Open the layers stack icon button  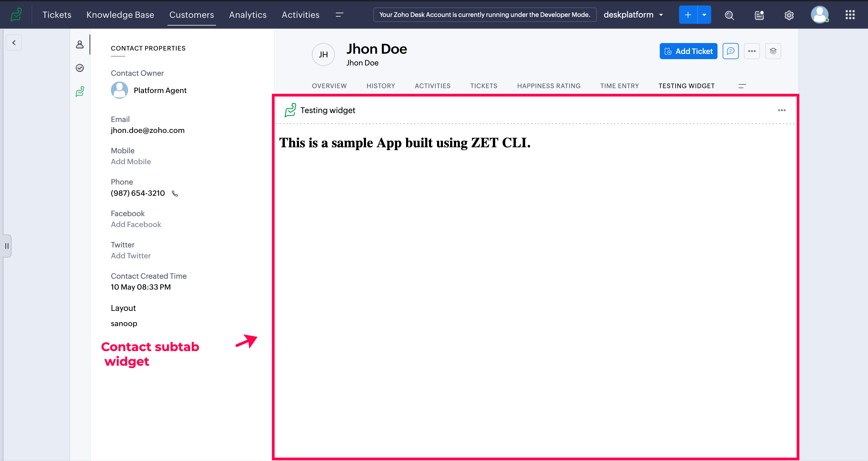773,51
